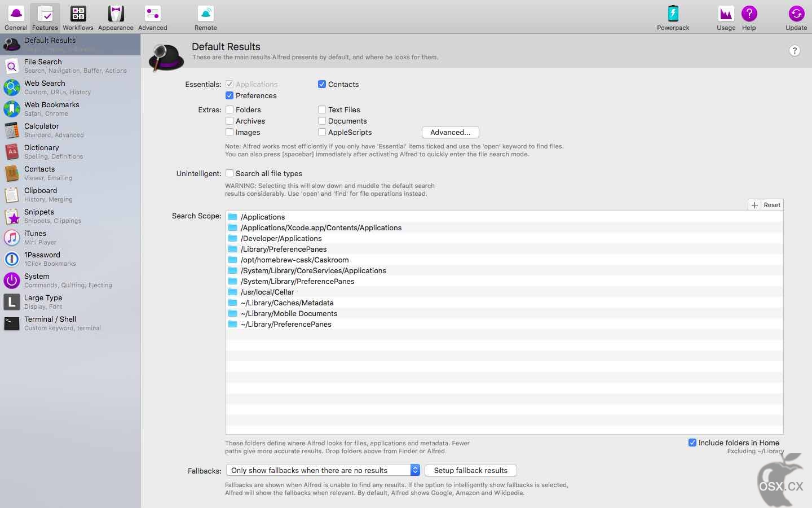Click the Advanced... button

(x=450, y=132)
